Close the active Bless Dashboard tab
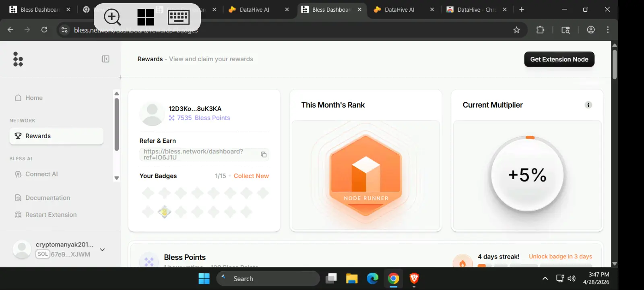The width and height of the screenshot is (644, 290). 359,10
